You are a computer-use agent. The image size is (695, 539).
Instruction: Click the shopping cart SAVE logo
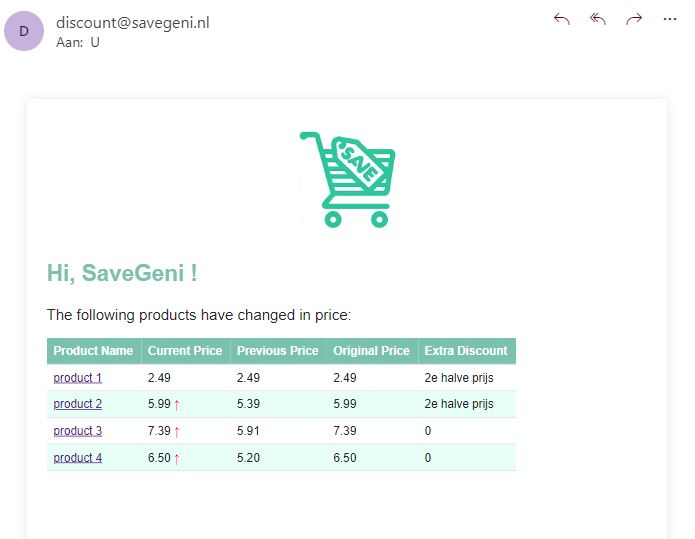pos(347,179)
